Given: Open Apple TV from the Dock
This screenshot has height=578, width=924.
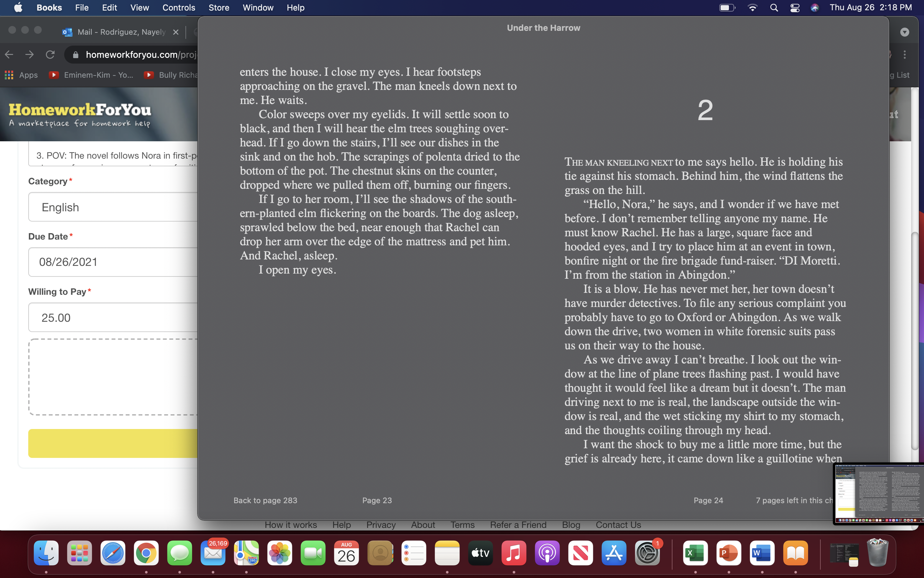Looking at the screenshot, I should click(x=480, y=553).
